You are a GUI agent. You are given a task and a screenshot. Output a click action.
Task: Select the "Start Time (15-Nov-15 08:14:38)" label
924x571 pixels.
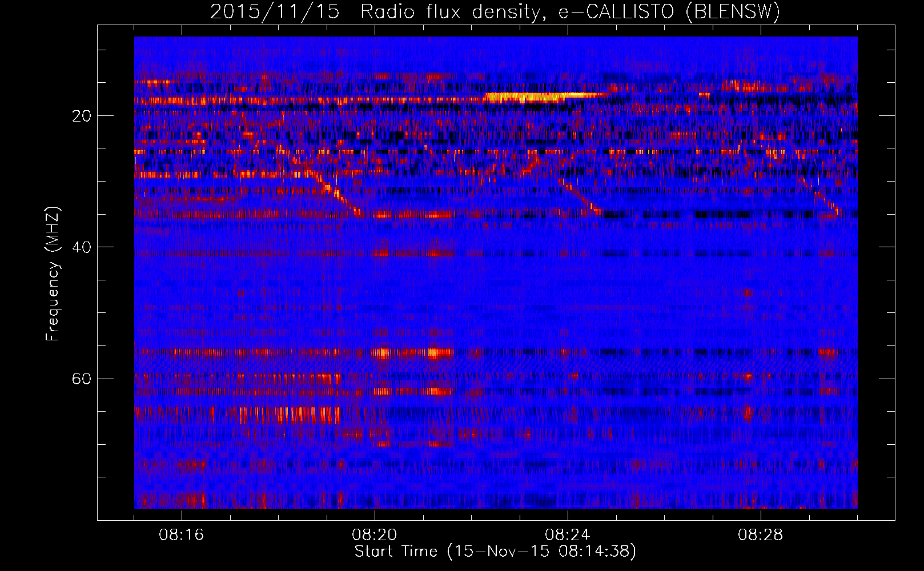tap(495, 552)
